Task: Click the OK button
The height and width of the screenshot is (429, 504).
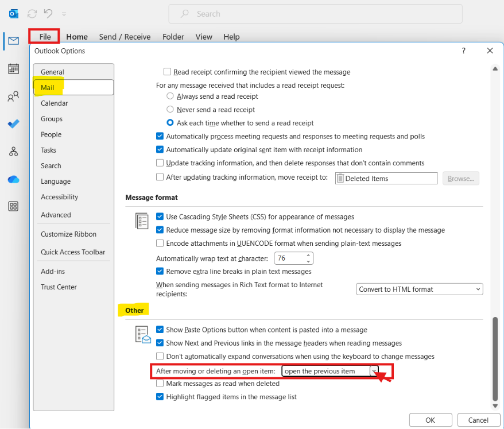Action: [431, 420]
